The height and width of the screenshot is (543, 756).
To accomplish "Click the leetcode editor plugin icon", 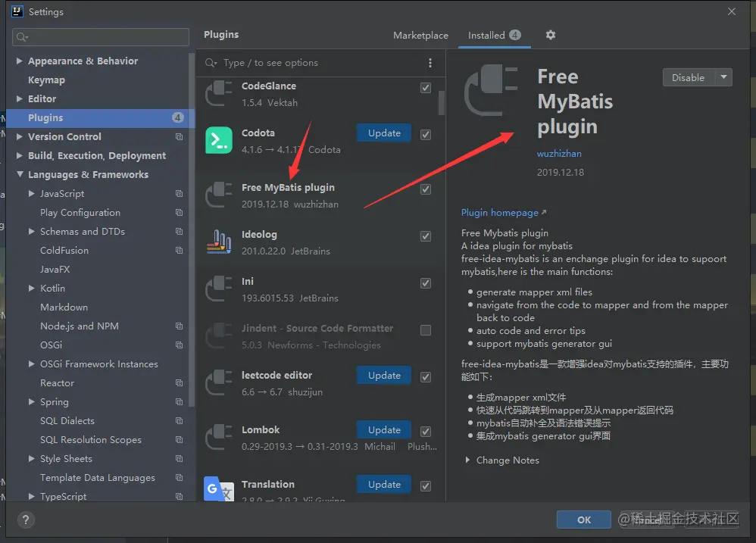I will click(x=218, y=382).
